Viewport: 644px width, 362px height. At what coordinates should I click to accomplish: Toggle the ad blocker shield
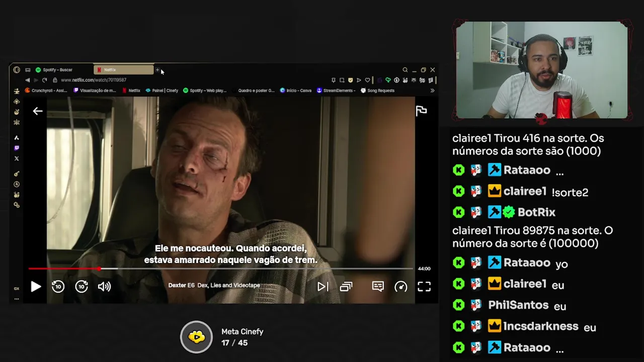pos(350,80)
